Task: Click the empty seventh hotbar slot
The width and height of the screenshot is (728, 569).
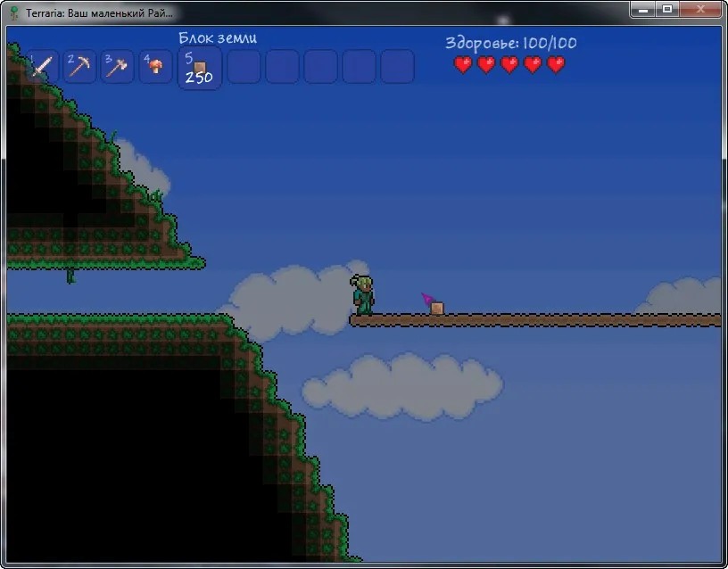Action: pyautogui.click(x=282, y=66)
